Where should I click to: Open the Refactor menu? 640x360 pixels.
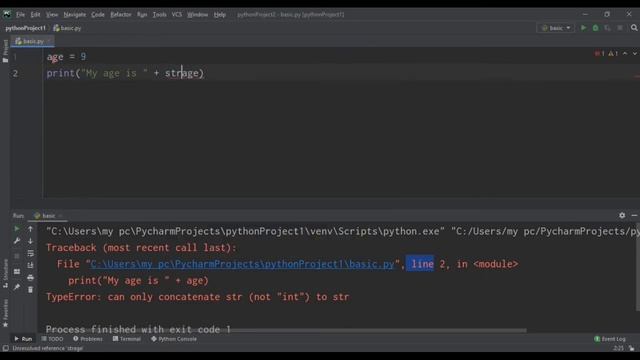[121, 14]
